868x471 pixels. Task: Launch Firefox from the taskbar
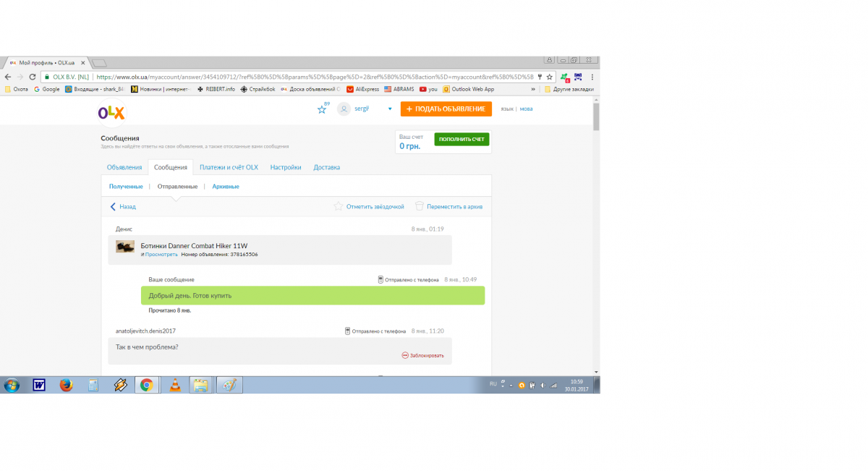[67, 385]
